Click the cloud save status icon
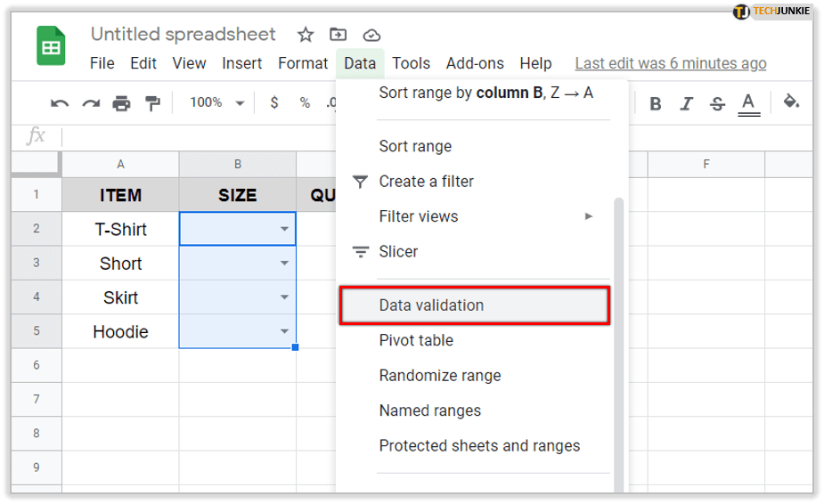 point(372,35)
